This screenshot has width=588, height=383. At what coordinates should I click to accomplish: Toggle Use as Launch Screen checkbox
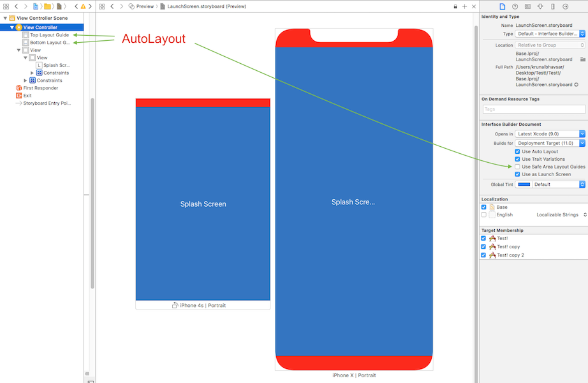[517, 174]
